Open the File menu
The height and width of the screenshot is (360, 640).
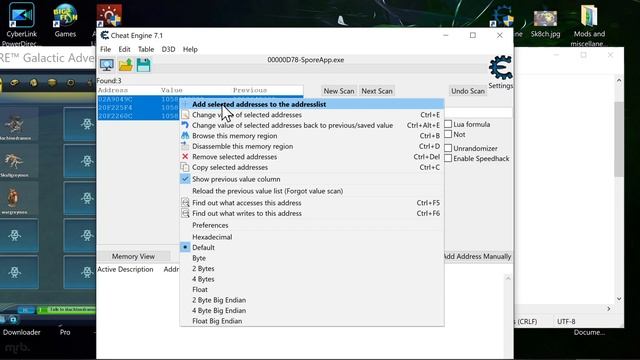(x=105, y=49)
